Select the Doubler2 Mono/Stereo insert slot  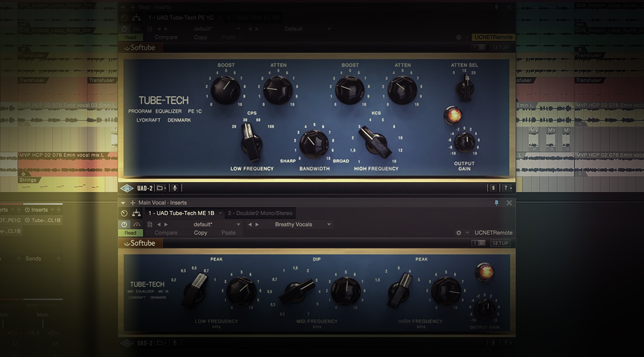pyautogui.click(x=260, y=213)
